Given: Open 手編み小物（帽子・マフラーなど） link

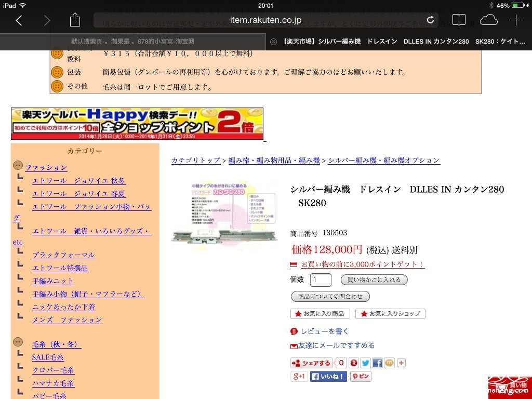Looking at the screenshot, I should pyautogui.click(x=88, y=294).
